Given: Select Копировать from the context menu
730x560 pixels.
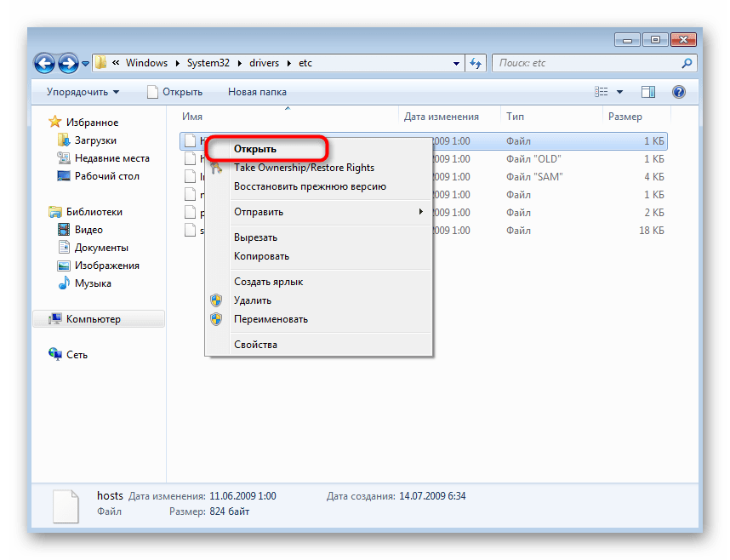Looking at the screenshot, I should [x=261, y=256].
